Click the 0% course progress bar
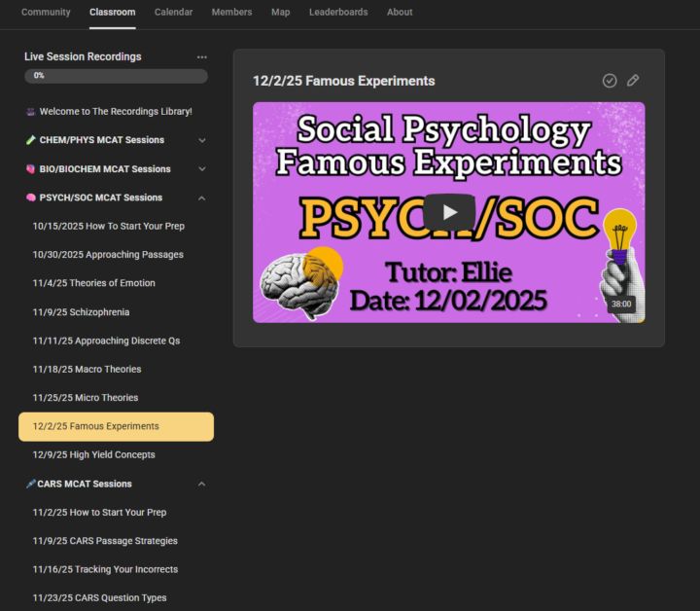 tap(116, 76)
